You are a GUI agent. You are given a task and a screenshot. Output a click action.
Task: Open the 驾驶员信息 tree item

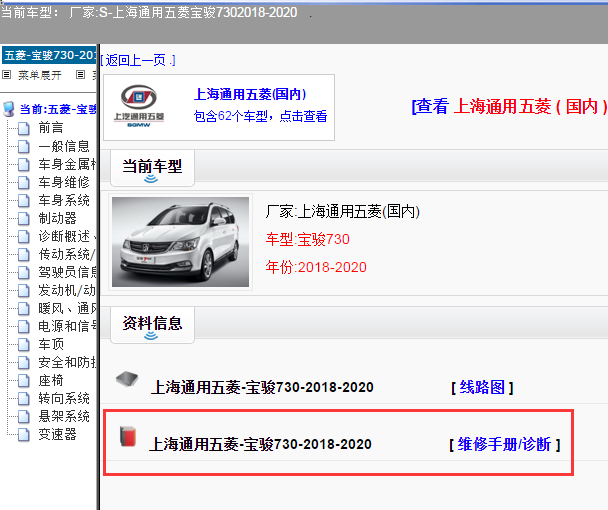[67, 272]
